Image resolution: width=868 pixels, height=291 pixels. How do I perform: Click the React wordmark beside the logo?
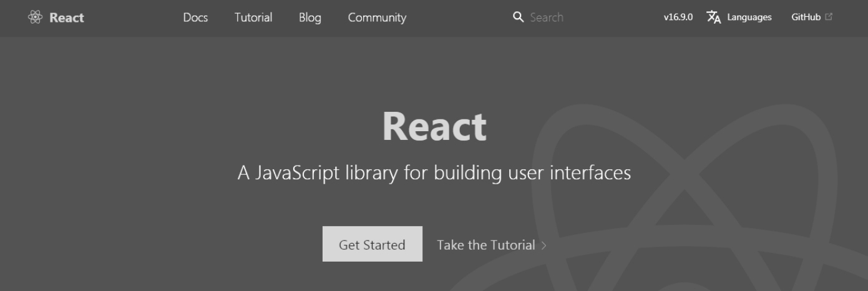(67, 17)
